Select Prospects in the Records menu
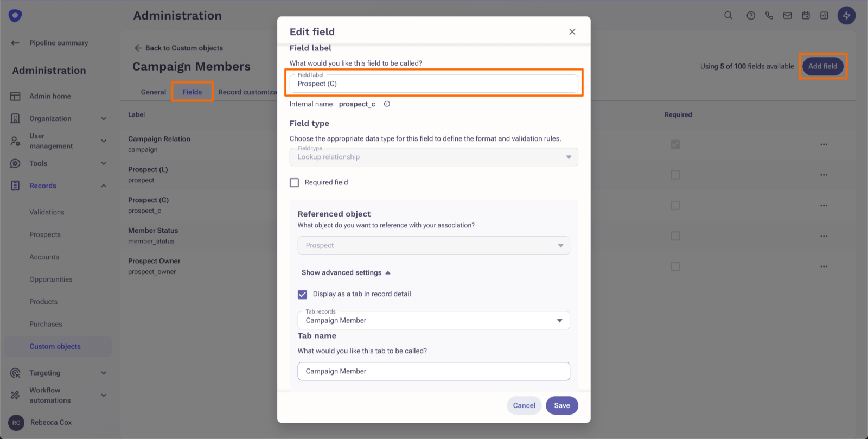Screen dimensions: 868x439 [x=45, y=234]
